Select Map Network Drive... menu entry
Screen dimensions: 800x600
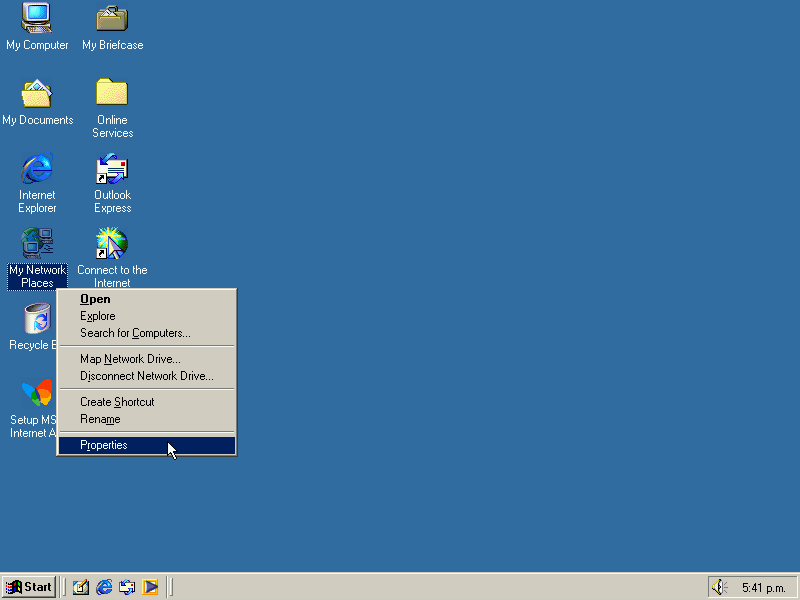coord(146,359)
